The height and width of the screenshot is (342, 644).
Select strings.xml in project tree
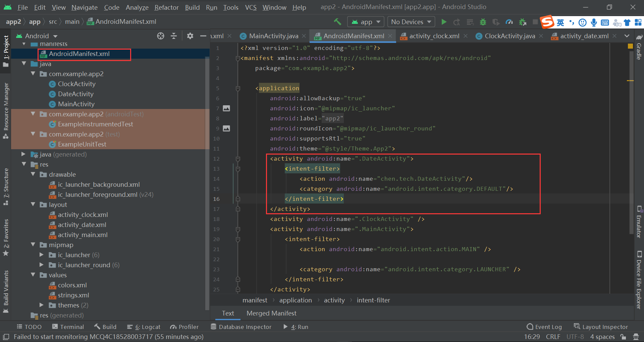tap(73, 295)
